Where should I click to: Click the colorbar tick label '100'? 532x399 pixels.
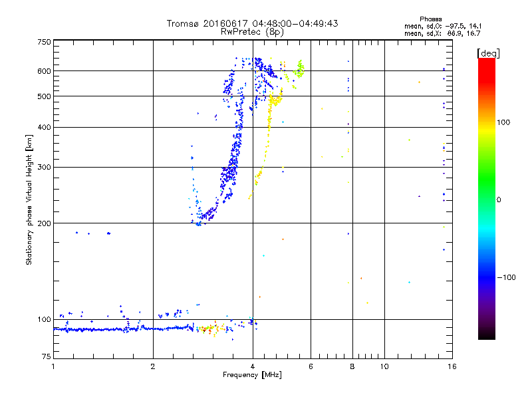pos(503,122)
